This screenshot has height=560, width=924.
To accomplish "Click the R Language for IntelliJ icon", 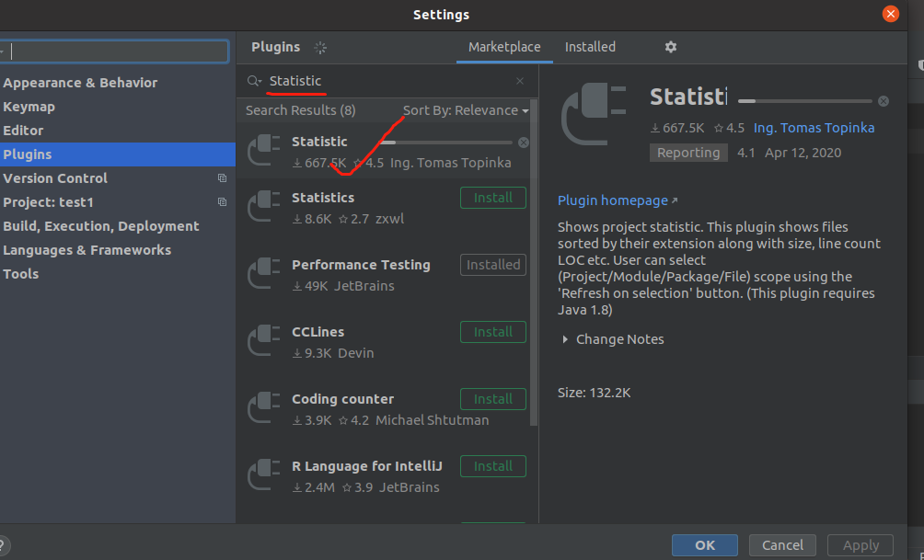I will (264, 475).
